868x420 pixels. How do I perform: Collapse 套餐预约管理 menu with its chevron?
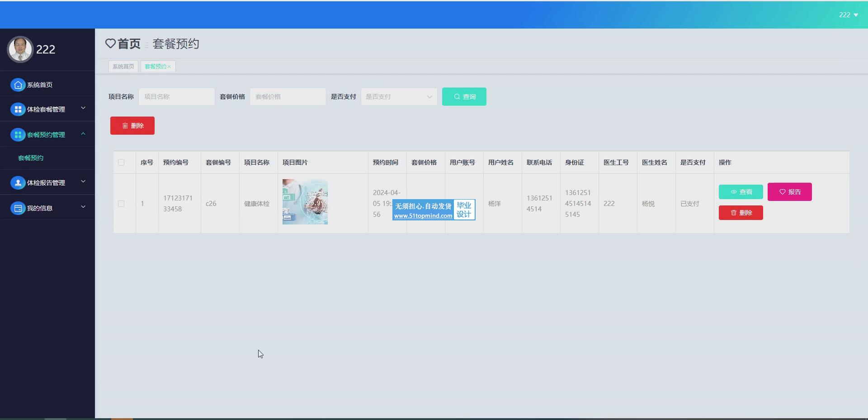click(83, 134)
